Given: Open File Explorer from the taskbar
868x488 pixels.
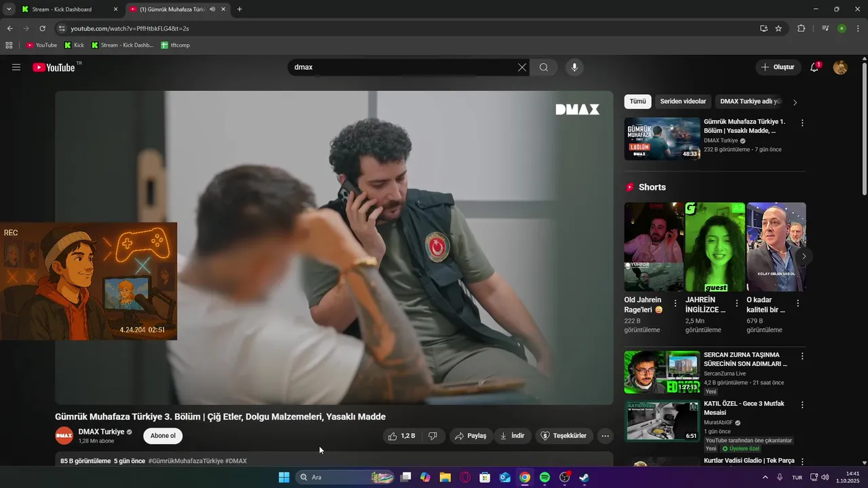Looking at the screenshot, I should point(445,477).
